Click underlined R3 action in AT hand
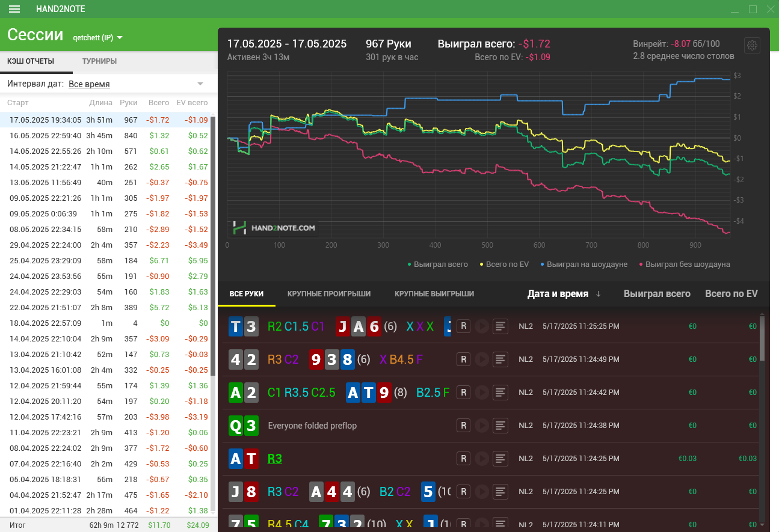This screenshot has width=779, height=532. [x=275, y=459]
